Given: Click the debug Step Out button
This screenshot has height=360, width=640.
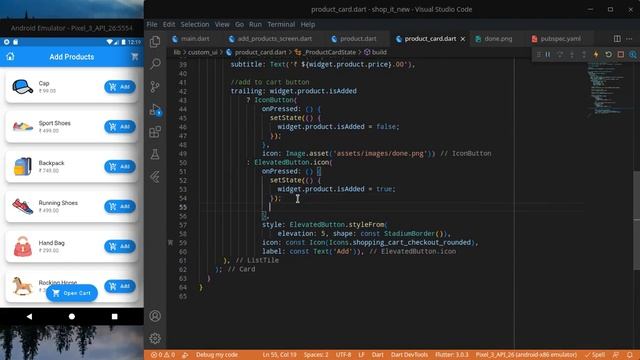Looking at the screenshot, I should point(584,54).
